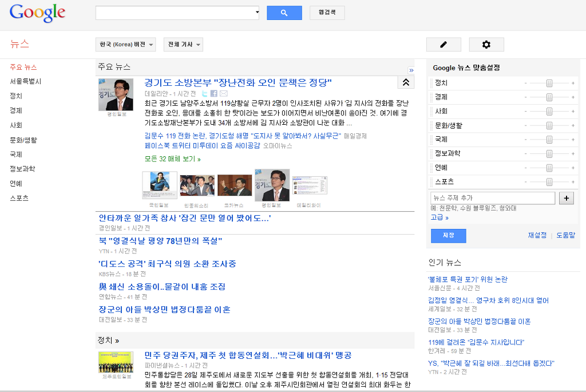Click the minus sign on the 정보과학 slider row
The width and height of the screenshot is (586, 392).
525,153
